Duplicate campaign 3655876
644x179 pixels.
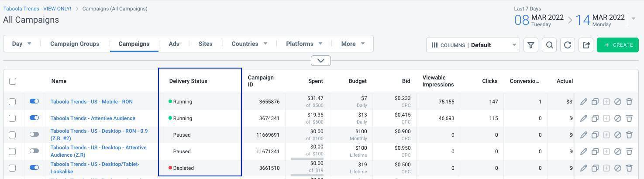coord(595,102)
